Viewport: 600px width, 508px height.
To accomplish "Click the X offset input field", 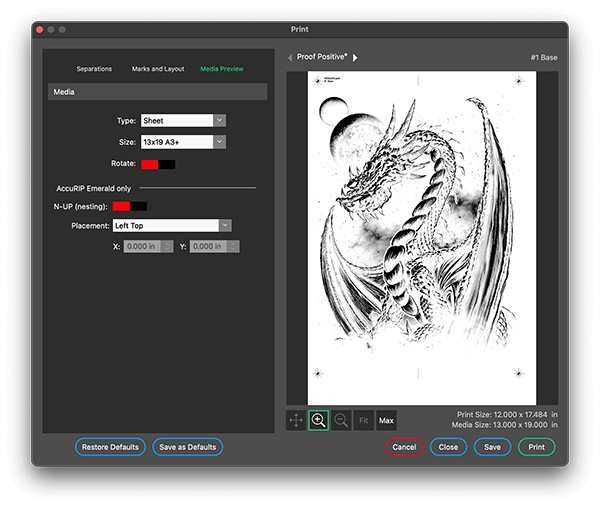I will pyautogui.click(x=143, y=246).
